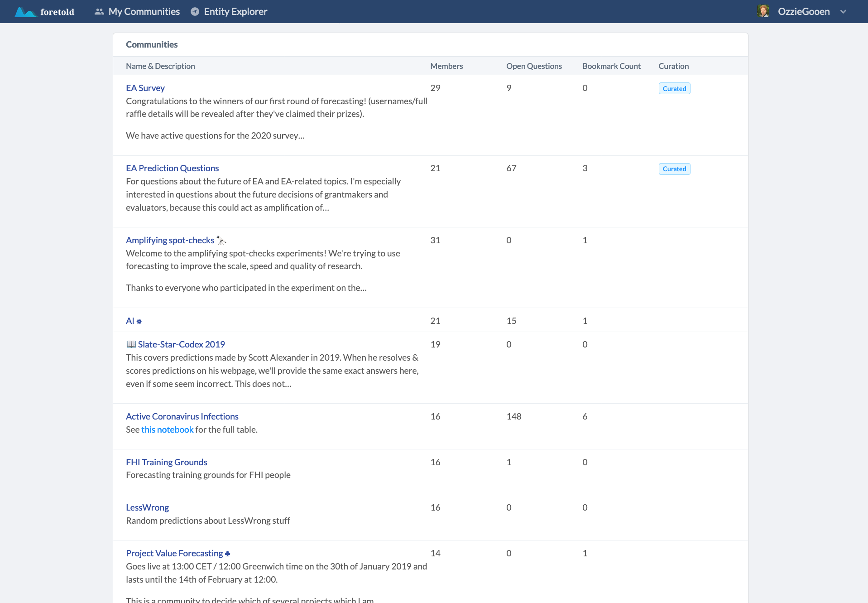Open the EA Prediction Questions community

tap(173, 168)
